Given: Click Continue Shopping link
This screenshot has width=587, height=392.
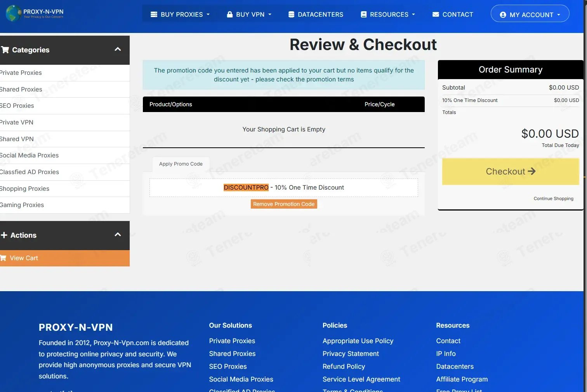Looking at the screenshot, I should click(x=553, y=199).
